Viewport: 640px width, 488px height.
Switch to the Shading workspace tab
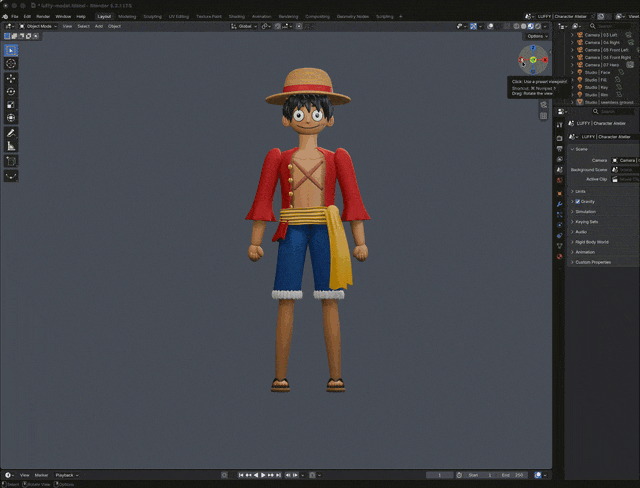click(x=236, y=17)
